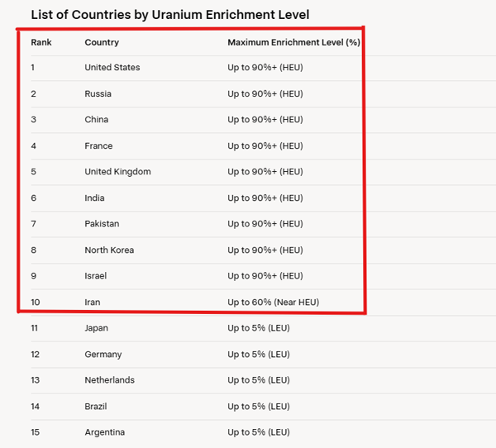
Task: Click the China country cell
Action: click(x=96, y=120)
